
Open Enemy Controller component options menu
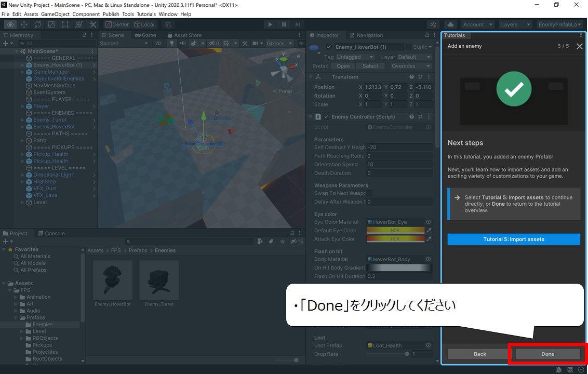pyautogui.click(x=429, y=117)
